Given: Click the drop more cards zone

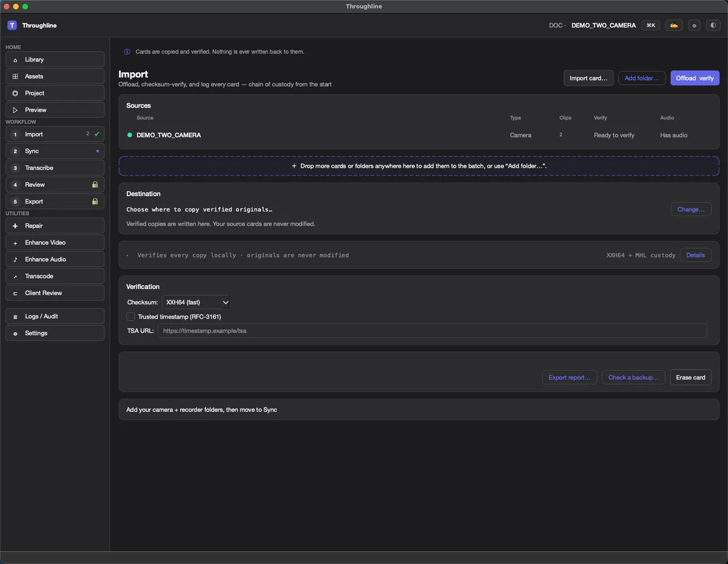Looking at the screenshot, I should pos(419,166).
